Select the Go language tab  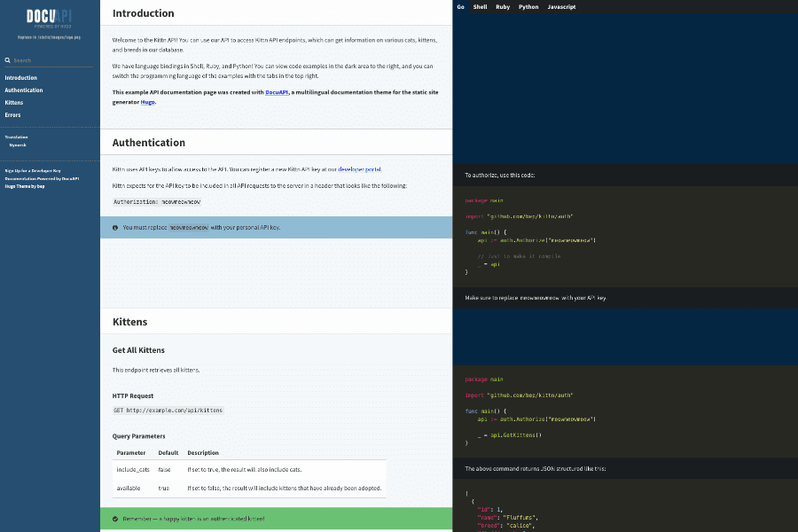point(459,6)
